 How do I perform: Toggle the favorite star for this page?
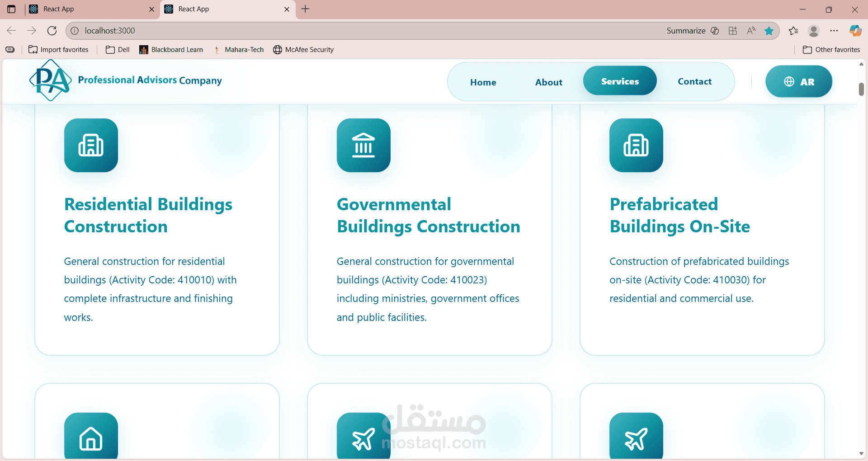click(x=769, y=31)
